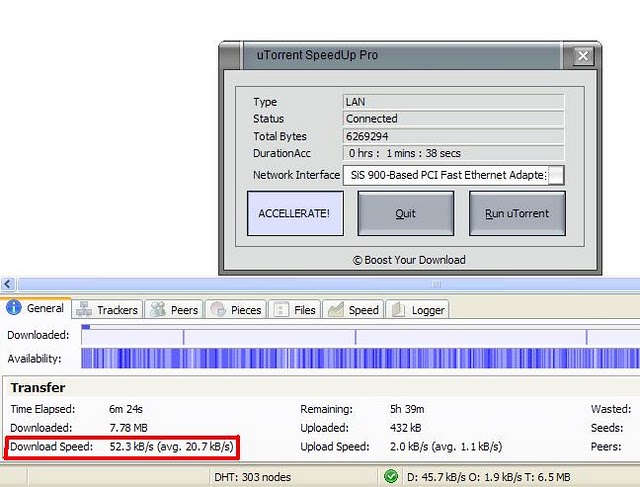Click the Peers tab people icon
Screen dimensions: 640x487
(x=158, y=309)
